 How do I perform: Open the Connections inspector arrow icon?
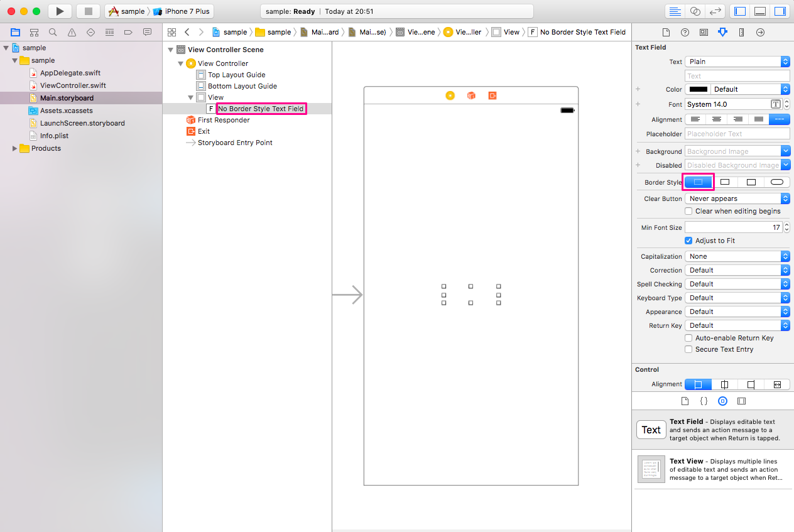[759, 32]
